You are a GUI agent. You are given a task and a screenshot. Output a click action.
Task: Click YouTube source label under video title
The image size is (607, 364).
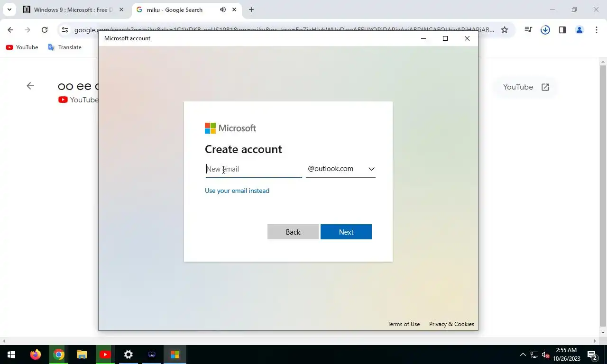79,100
